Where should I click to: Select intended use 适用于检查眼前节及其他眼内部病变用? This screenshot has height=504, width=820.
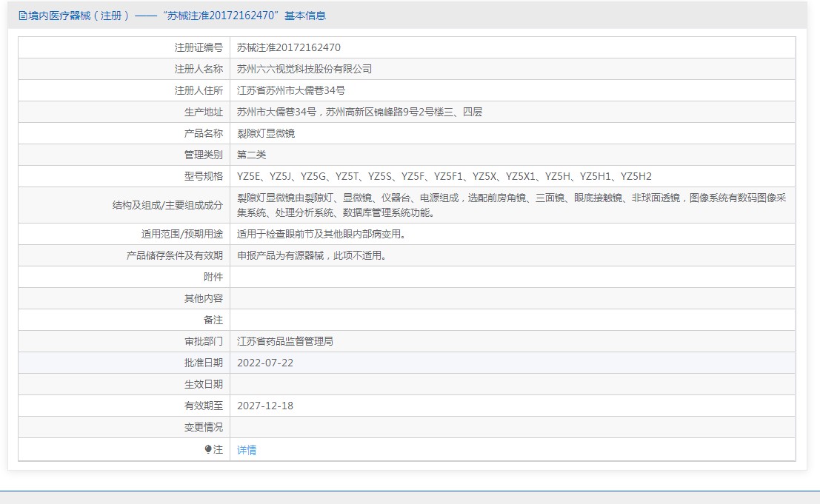point(321,234)
